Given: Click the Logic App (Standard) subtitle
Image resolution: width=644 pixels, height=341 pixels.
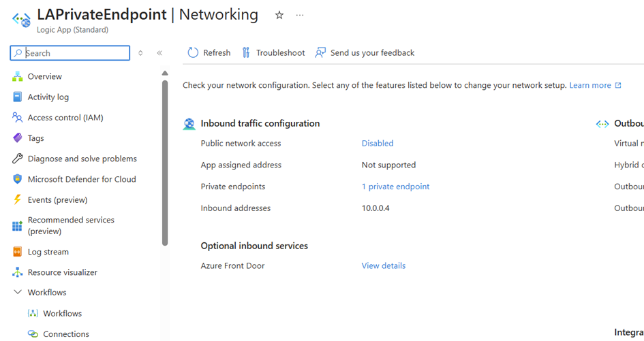Looking at the screenshot, I should pyautogui.click(x=72, y=30).
